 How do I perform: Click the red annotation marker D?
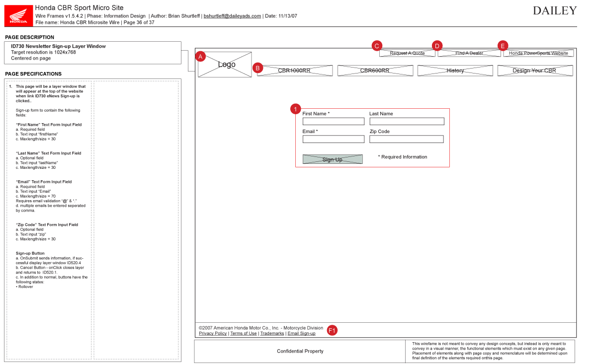click(x=437, y=46)
